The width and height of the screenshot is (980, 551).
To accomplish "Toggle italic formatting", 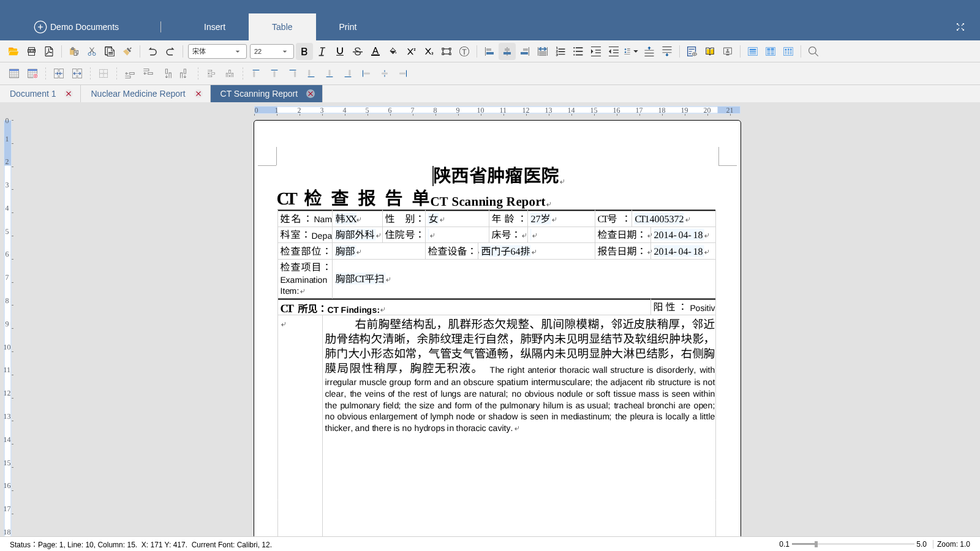I will click(322, 51).
